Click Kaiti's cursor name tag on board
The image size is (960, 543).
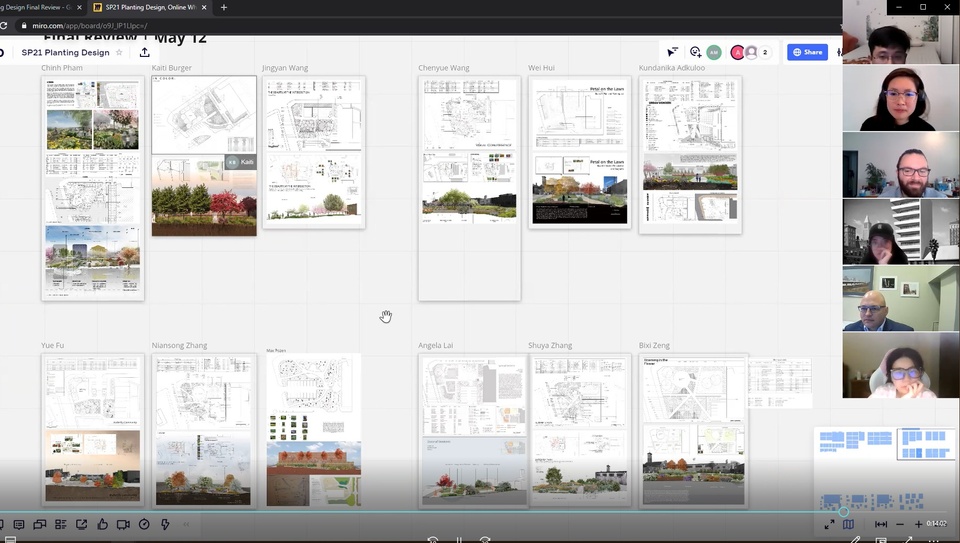coord(241,162)
